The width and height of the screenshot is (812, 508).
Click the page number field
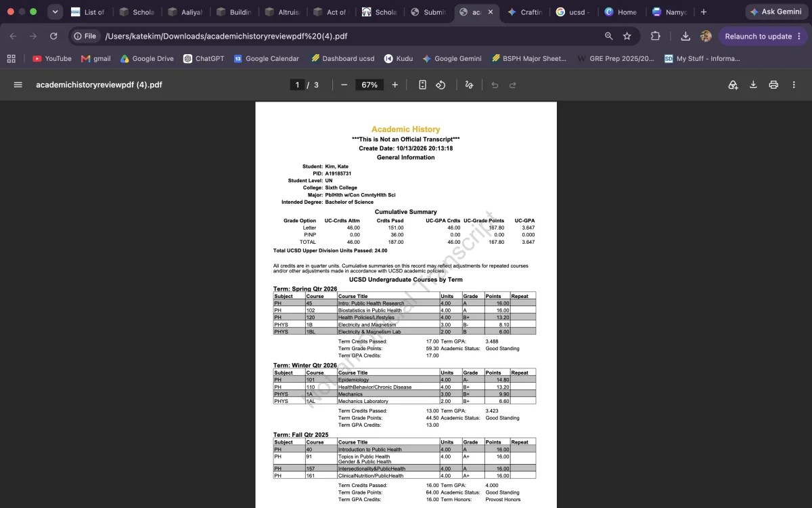click(x=296, y=85)
